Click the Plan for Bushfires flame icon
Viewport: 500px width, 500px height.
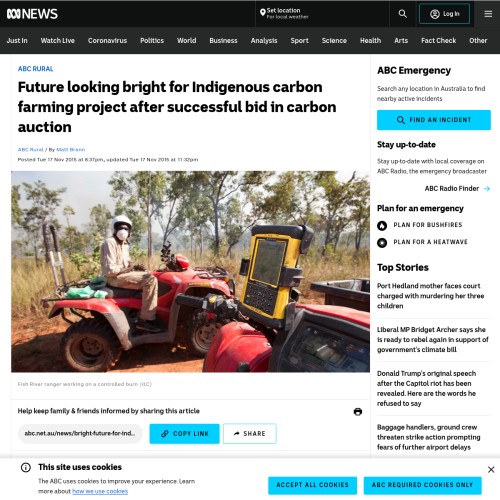[382, 226]
